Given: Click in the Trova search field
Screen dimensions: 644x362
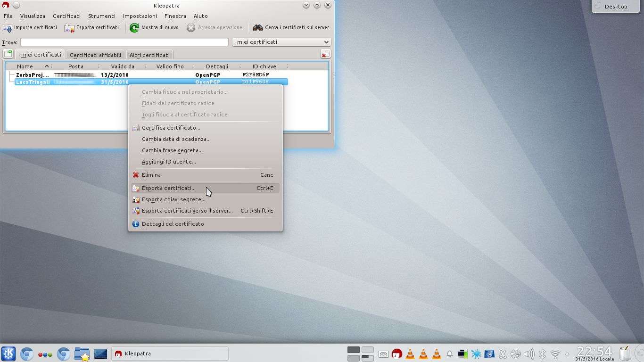Looking at the screenshot, I should (124, 42).
